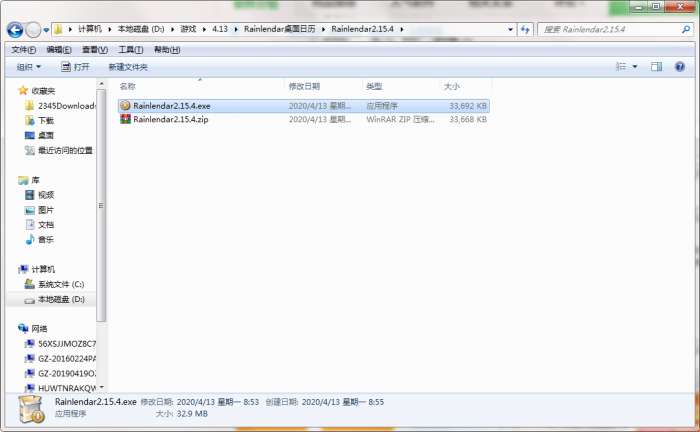Click navigation pane scrollbar down arrow
Image resolution: width=700 pixels, height=432 pixels.
tap(101, 387)
